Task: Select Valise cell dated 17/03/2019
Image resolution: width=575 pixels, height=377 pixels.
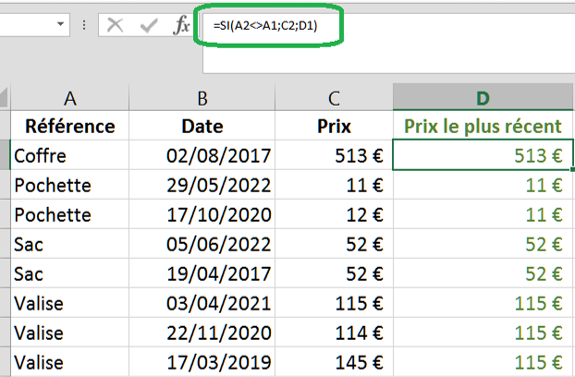Action: [x=70, y=362]
